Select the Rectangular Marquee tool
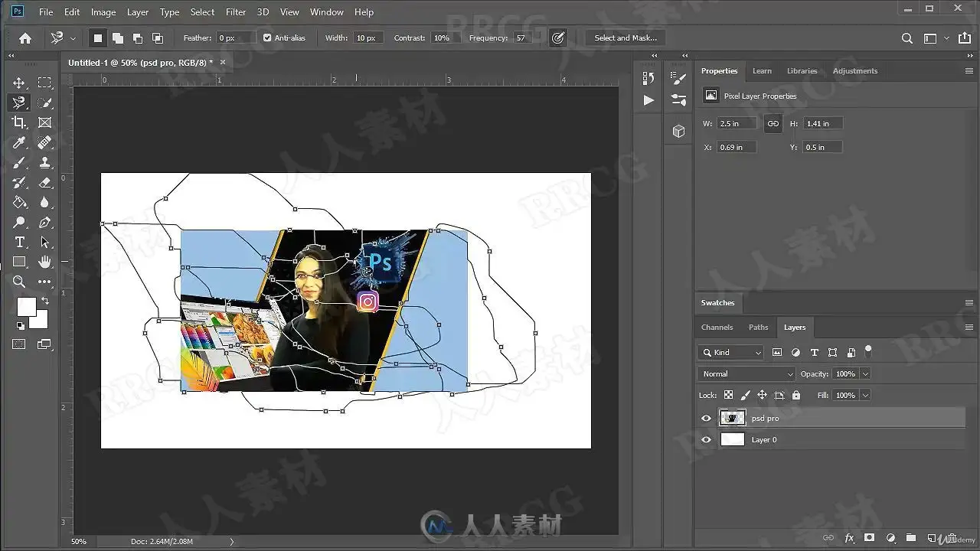The width and height of the screenshot is (980, 551). click(45, 83)
